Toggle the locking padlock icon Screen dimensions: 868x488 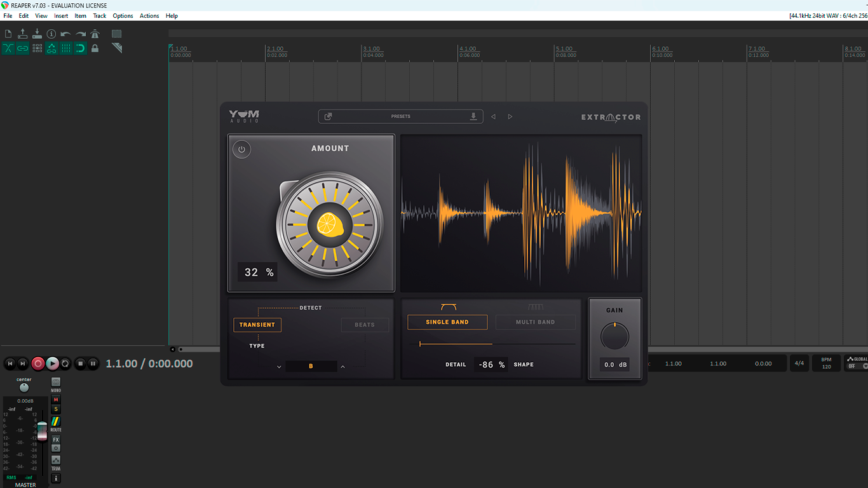coord(95,48)
